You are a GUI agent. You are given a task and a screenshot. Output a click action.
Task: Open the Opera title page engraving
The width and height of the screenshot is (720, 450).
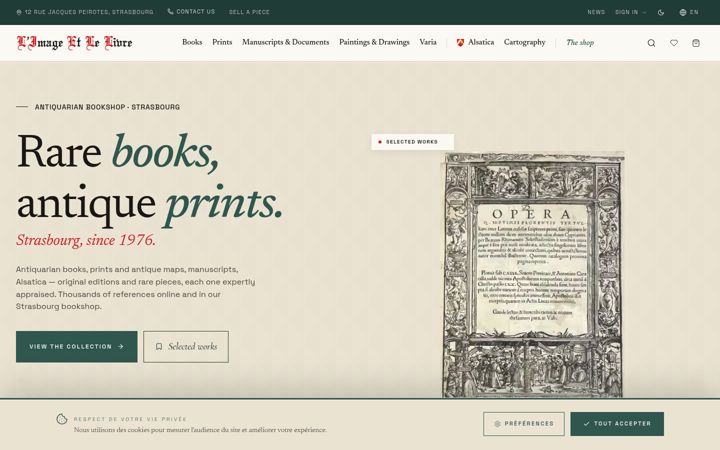(x=533, y=275)
